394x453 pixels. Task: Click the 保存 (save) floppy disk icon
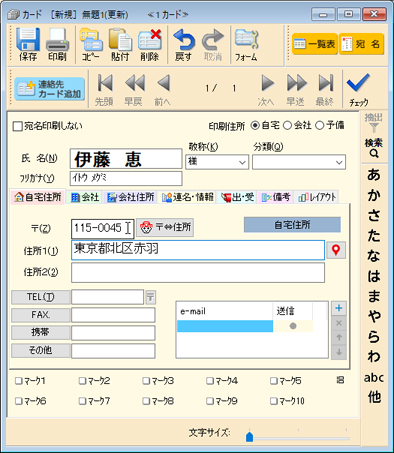pos(28,40)
